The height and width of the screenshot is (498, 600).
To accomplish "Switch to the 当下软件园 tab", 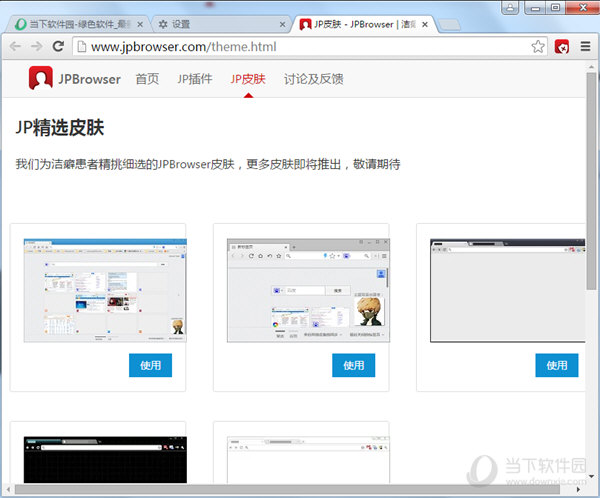I will pyautogui.click(x=77, y=24).
